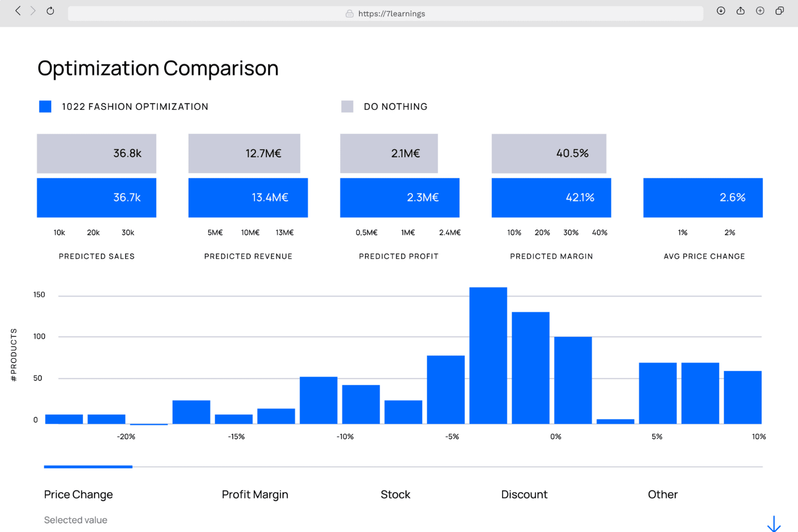Click the share icon near the address bar
The height and width of the screenshot is (532, 798).
pyautogui.click(x=740, y=11)
